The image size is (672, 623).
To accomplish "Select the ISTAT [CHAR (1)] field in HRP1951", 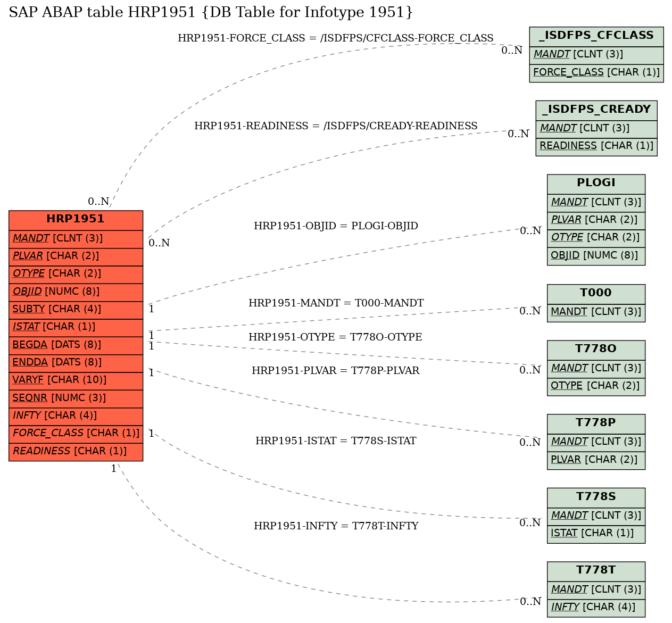I will (76, 327).
